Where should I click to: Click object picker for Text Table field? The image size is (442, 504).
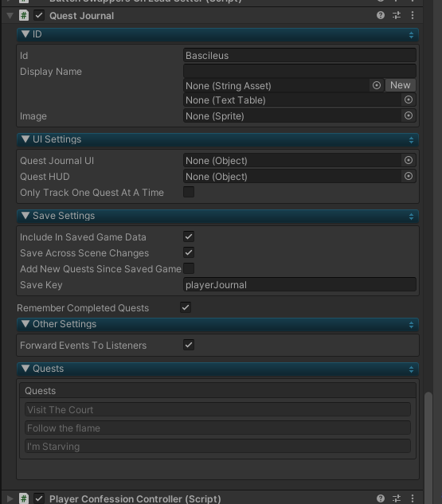pyautogui.click(x=409, y=100)
